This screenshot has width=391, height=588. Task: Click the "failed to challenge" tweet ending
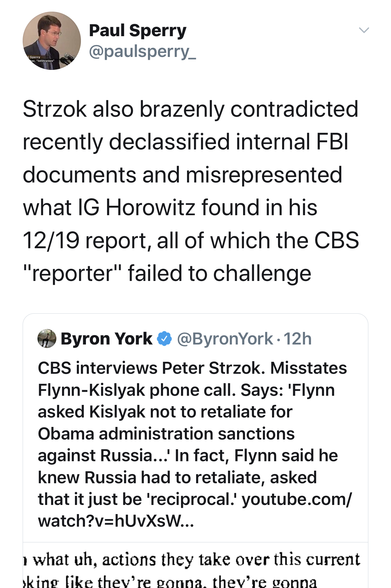point(219,273)
